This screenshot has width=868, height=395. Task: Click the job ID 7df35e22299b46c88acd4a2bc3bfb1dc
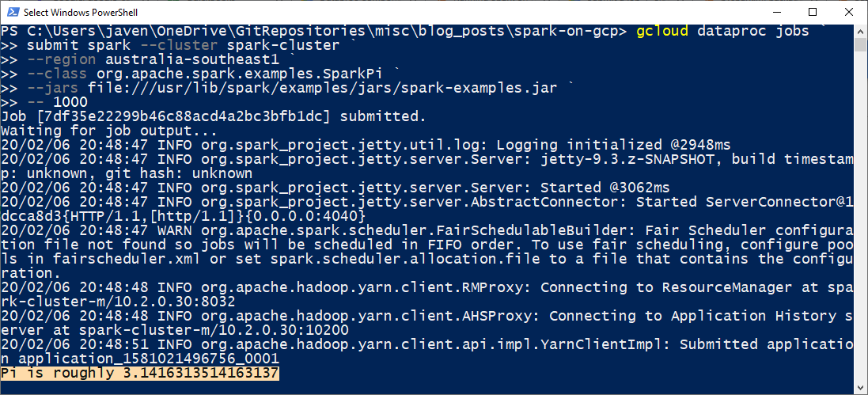[184, 117]
